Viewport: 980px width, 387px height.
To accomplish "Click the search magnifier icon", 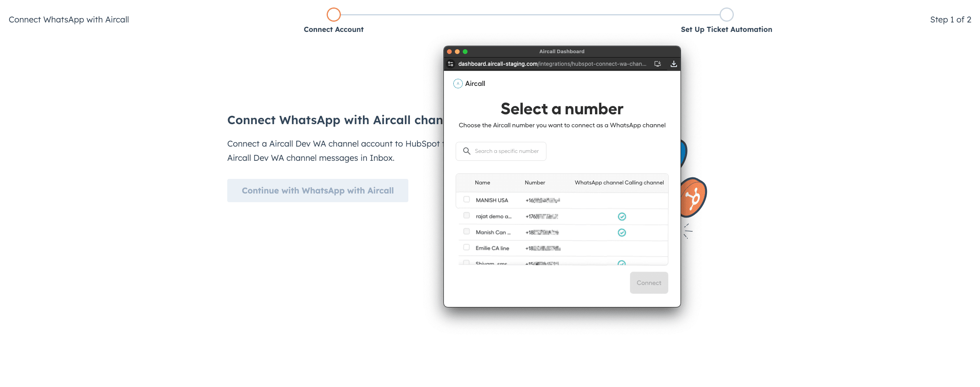I will 467,151.
